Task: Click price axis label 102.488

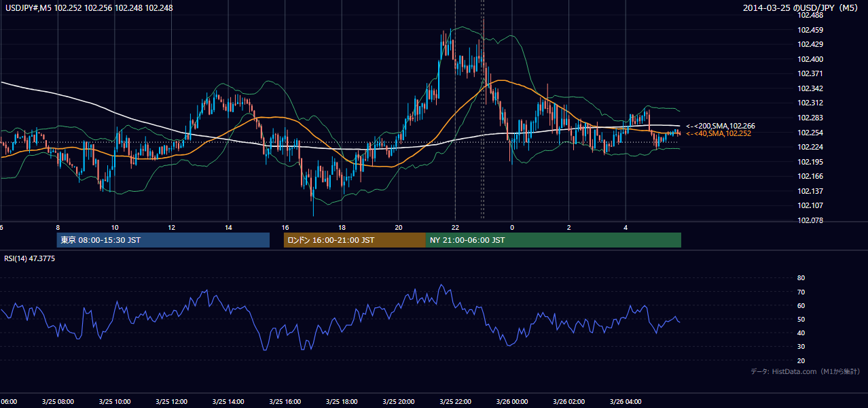Action: [811, 15]
